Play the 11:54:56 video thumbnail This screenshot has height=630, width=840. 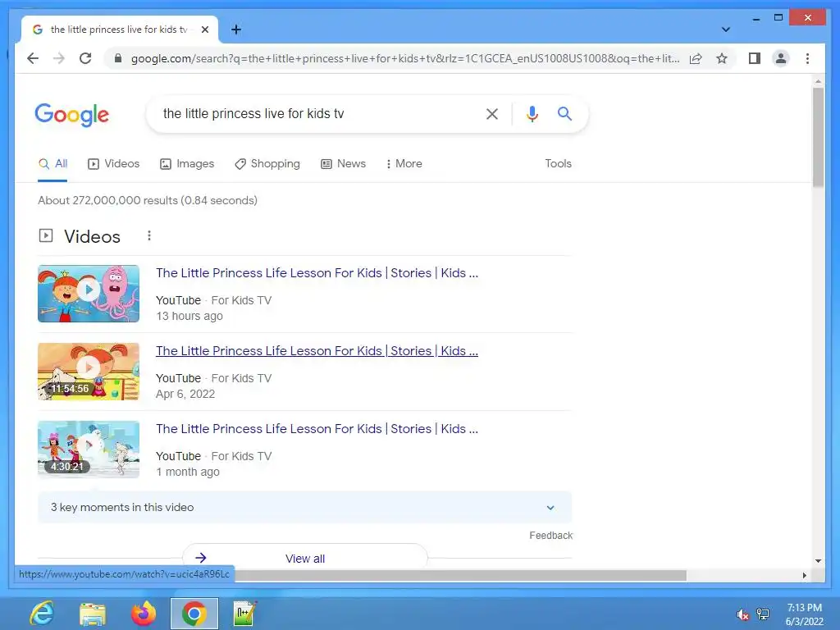click(x=89, y=372)
